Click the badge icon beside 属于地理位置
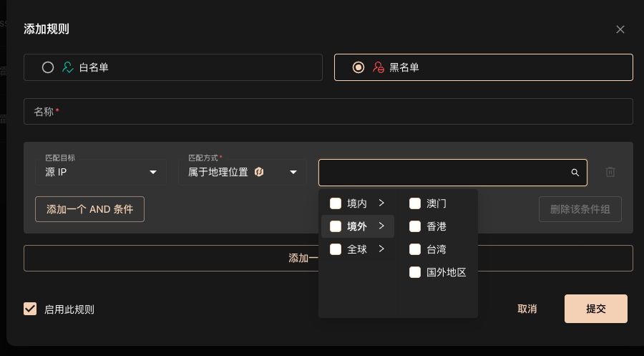The width and height of the screenshot is (644, 356). (x=259, y=172)
